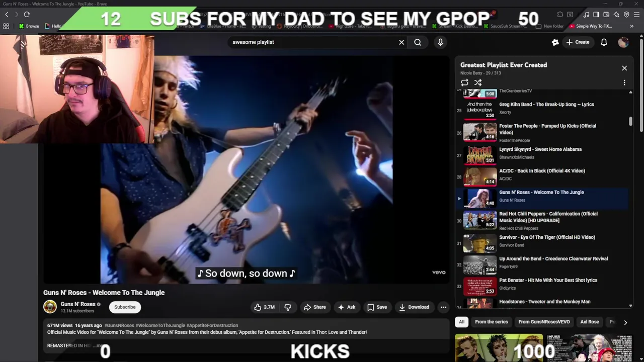Open the Nicole Batty playlist owner link
This screenshot has width=644, height=362.
471,73
